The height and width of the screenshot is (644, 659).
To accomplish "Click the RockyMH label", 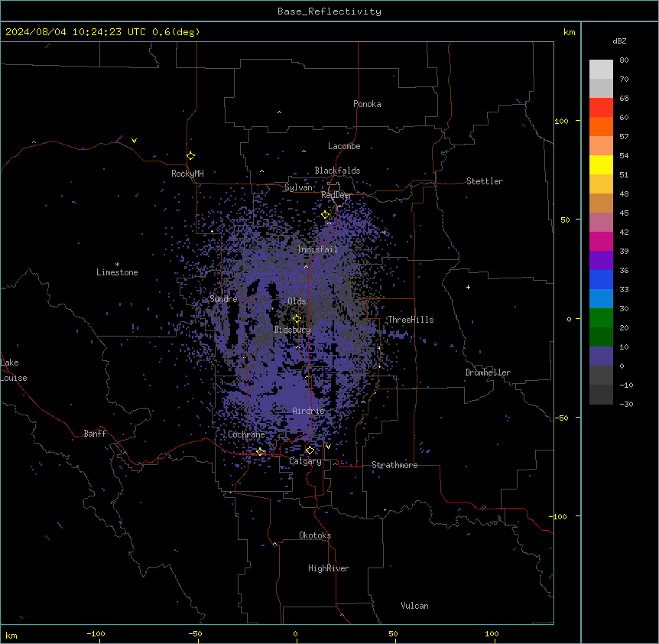I will click(187, 174).
